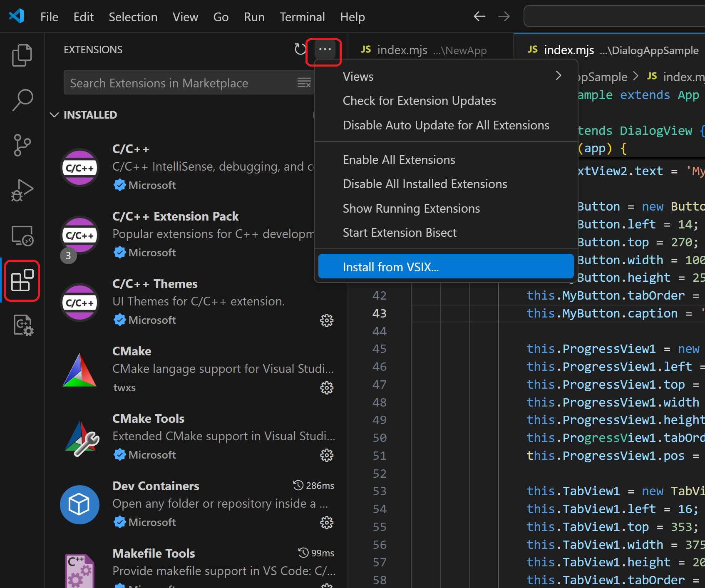705x588 pixels.
Task: Open Run and Debug view
Action: (22, 190)
